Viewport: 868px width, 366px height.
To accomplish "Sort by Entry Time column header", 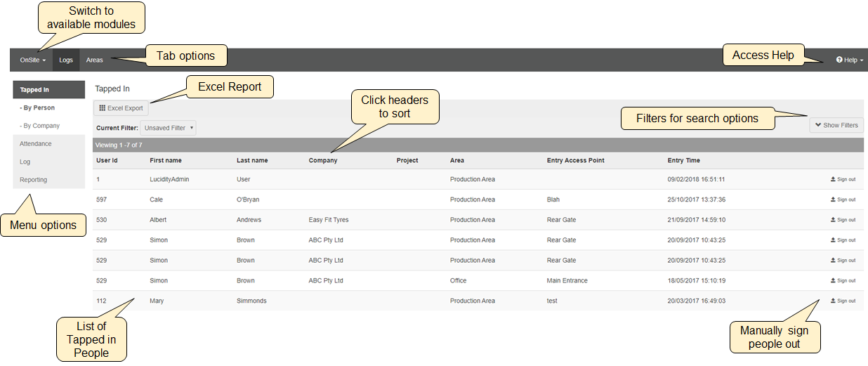I will (683, 160).
